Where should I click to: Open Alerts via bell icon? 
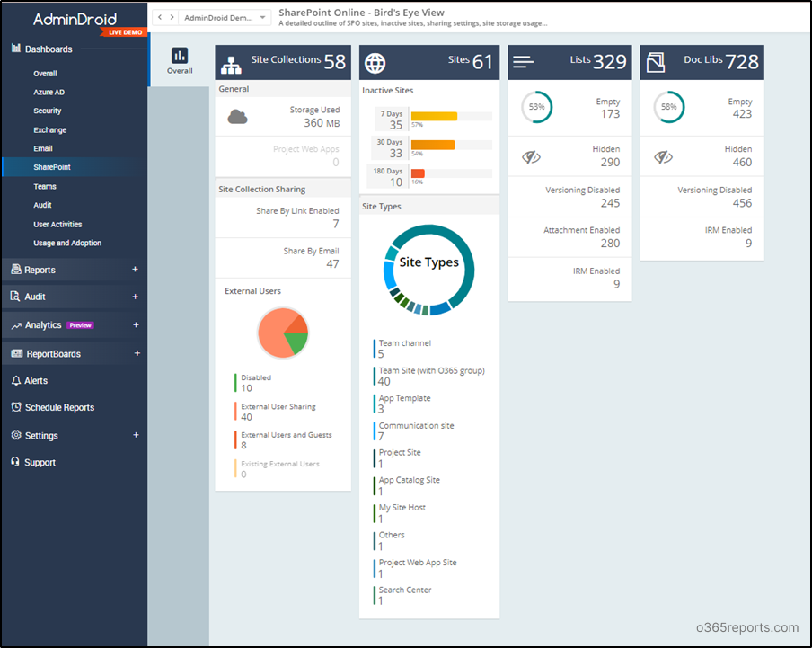tap(16, 381)
